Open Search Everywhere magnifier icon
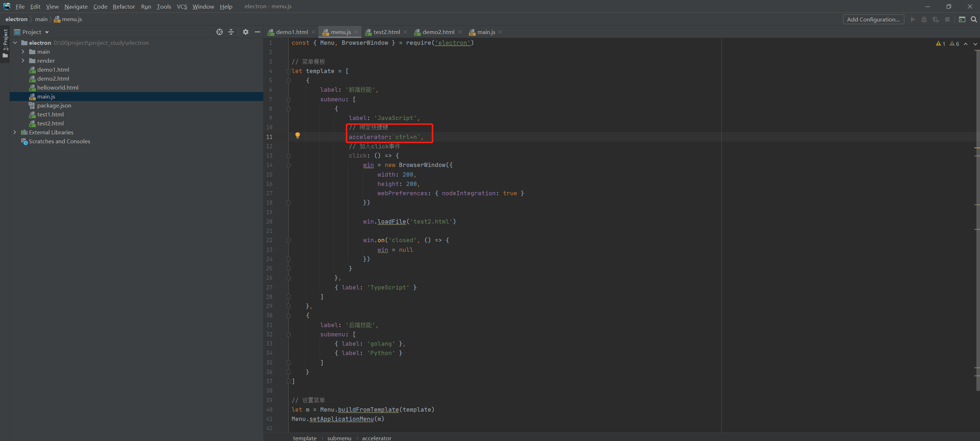Image resolution: width=980 pixels, height=441 pixels. (x=974, y=19)
